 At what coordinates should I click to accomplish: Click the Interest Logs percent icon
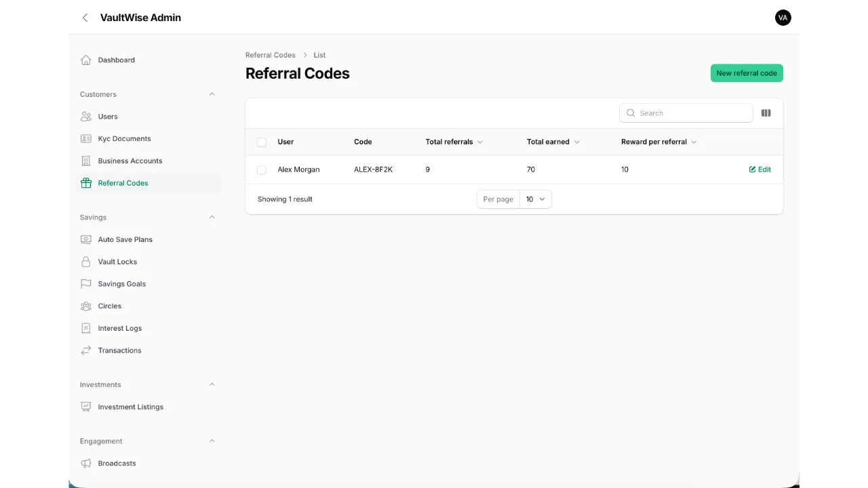pos(86,328)
